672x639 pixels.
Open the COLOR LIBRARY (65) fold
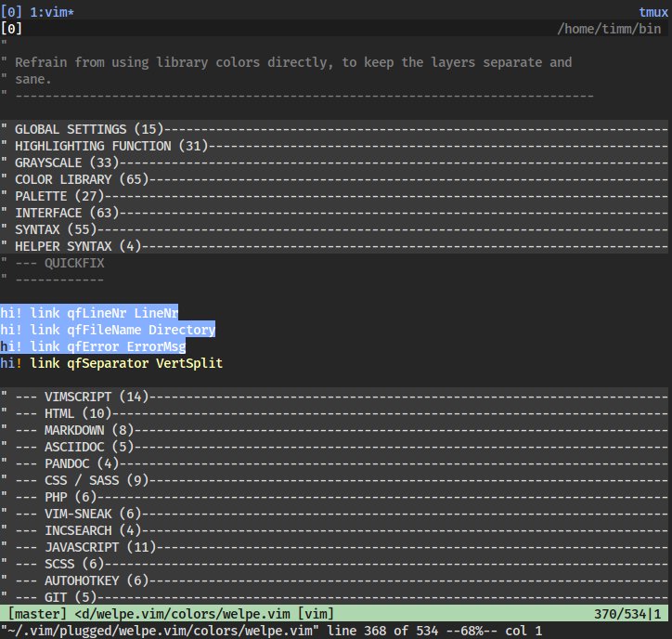point(334,179)
